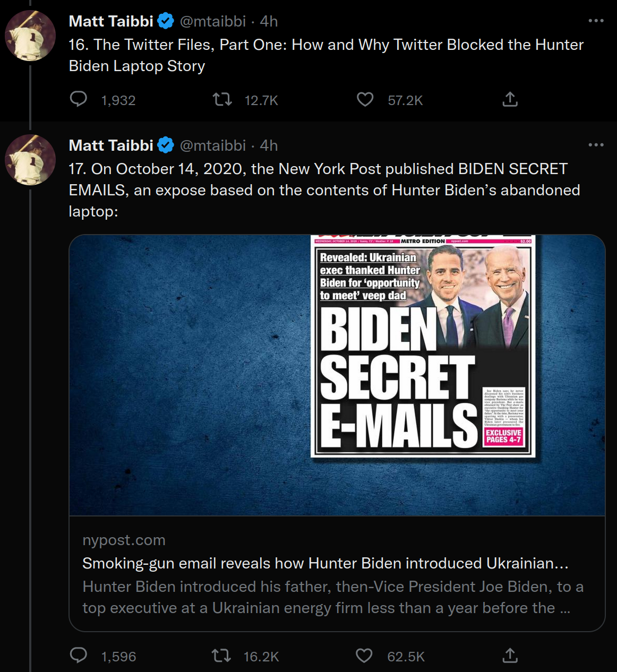Open the 4h timestamp of tweet 16
Image resolution: width=617 pixels, height=672 pixels.
269,21
